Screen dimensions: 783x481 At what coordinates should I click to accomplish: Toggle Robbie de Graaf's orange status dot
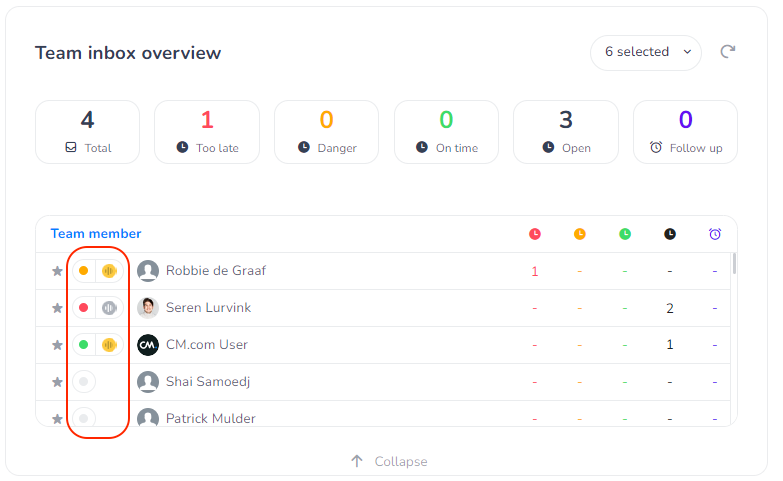pos(84,271)
